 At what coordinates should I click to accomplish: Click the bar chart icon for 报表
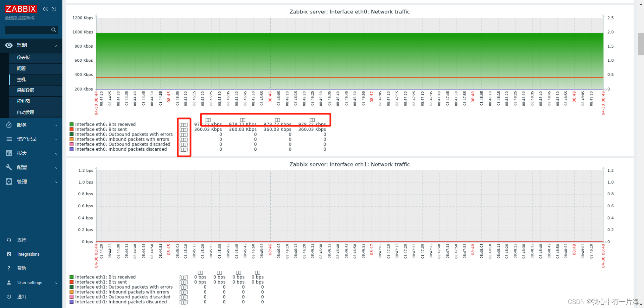click(9, 153)
